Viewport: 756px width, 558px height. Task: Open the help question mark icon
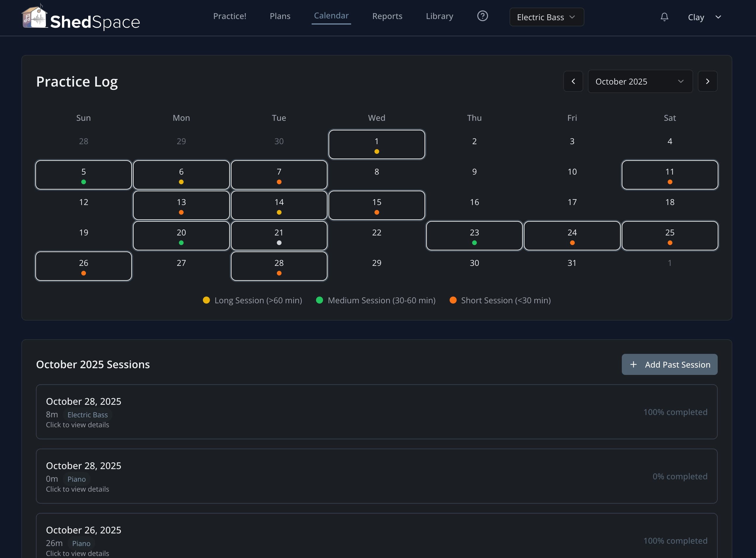482,16
